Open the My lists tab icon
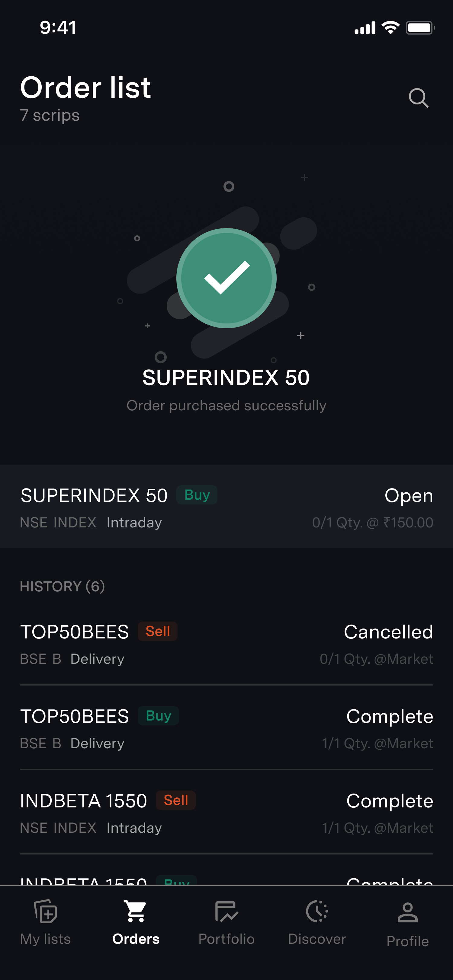 pos(45,911)
